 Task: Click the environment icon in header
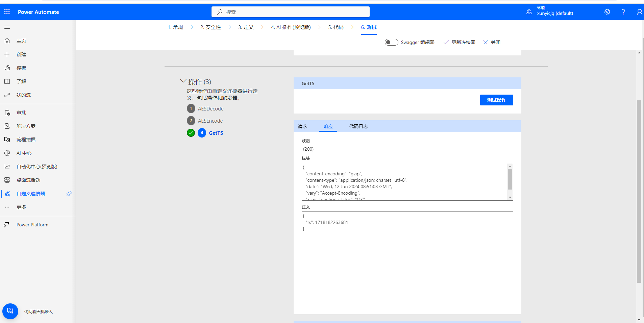(529, 12)
